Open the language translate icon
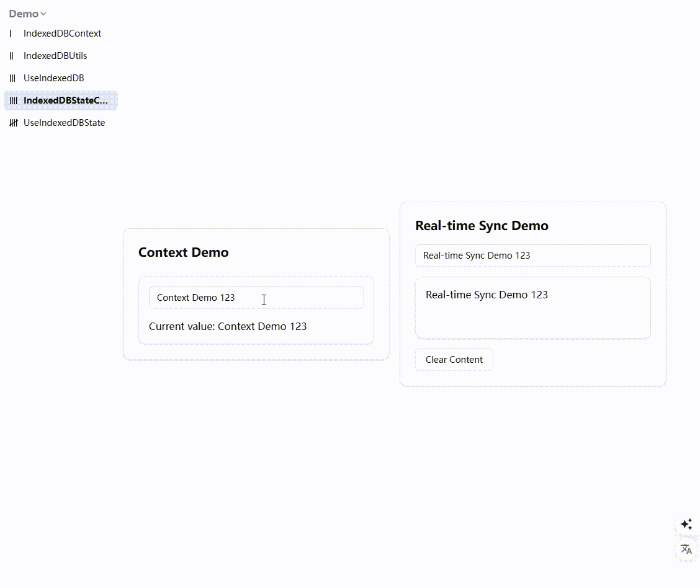 (x=686, y=549)
